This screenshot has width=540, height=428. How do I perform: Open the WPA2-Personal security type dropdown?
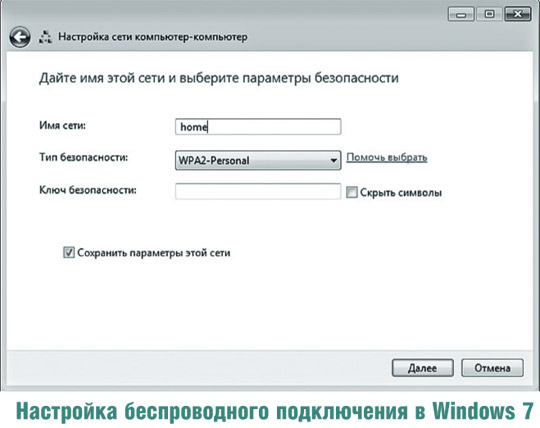click(x=258, y=160)
